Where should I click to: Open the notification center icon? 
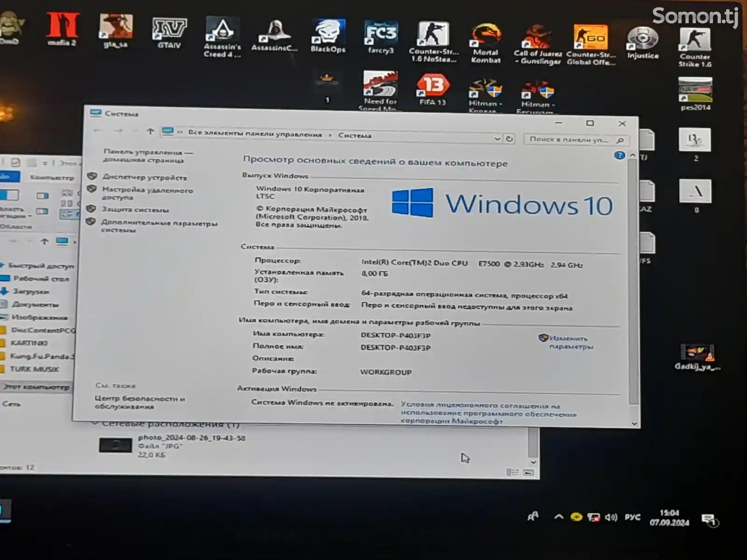coord(709,519)
